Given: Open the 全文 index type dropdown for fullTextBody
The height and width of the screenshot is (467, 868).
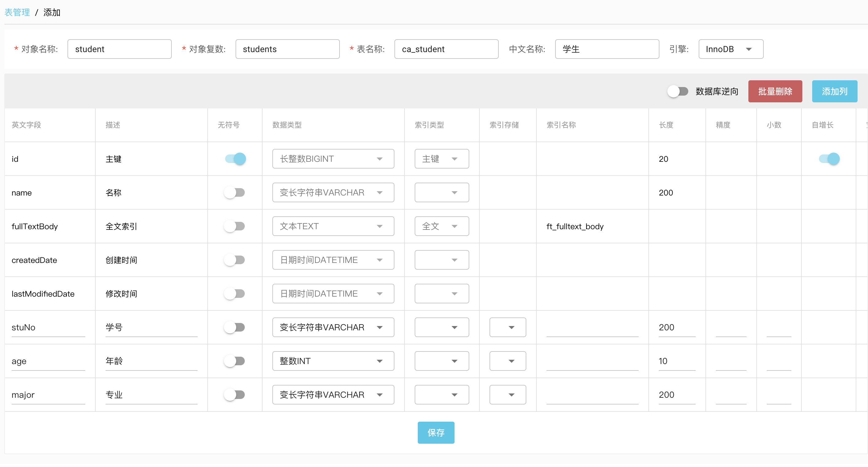Looking at the screenshot, I should point(441,226).
